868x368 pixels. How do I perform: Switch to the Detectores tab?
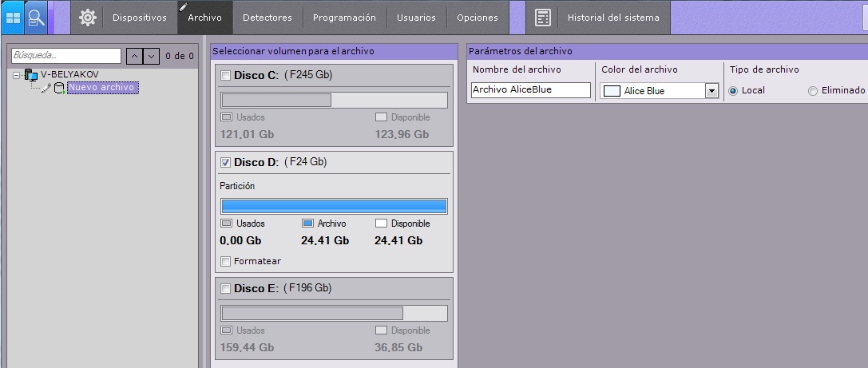(x=267, y=18)
